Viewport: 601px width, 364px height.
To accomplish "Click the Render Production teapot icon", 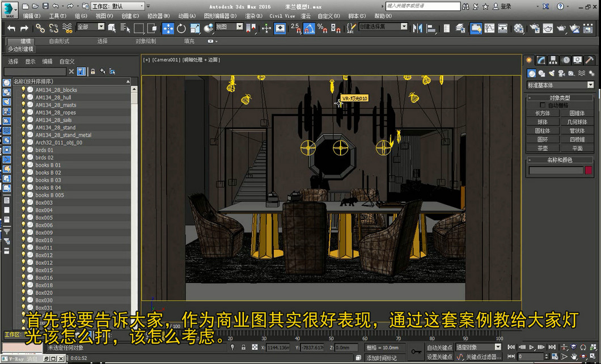I will 561,28.
